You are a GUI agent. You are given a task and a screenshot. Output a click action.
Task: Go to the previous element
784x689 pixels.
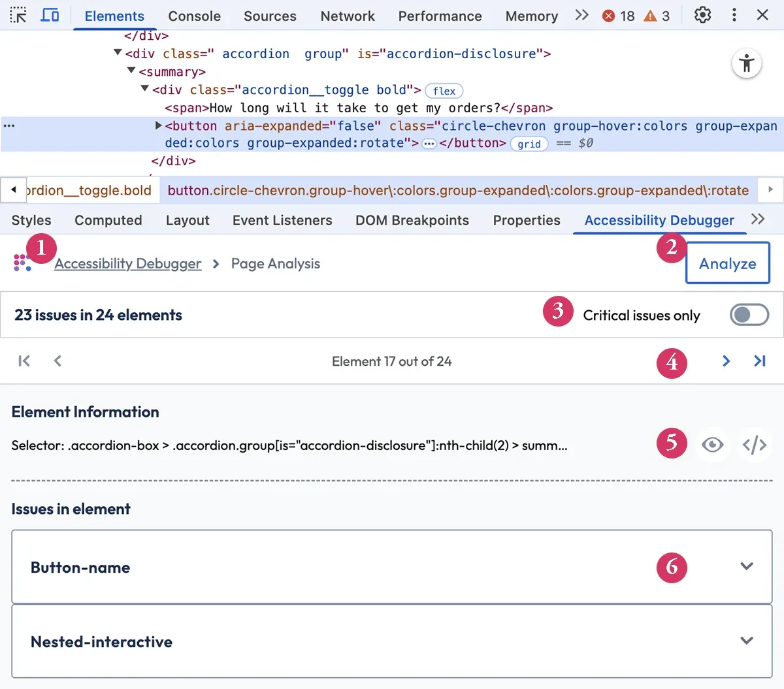[57, 361]
